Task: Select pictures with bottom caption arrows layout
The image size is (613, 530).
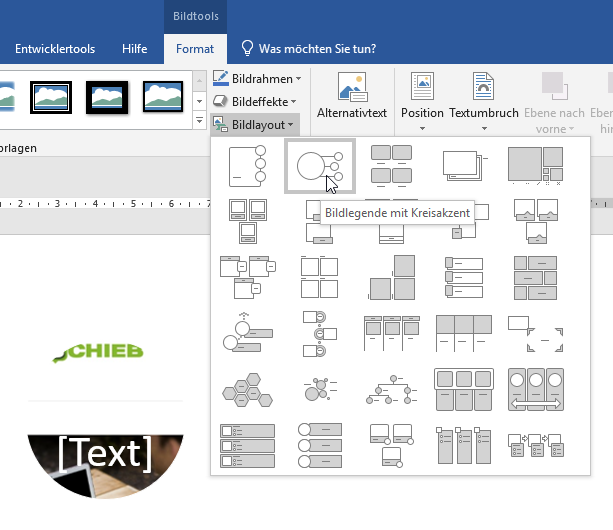Action: coord(536,222)
